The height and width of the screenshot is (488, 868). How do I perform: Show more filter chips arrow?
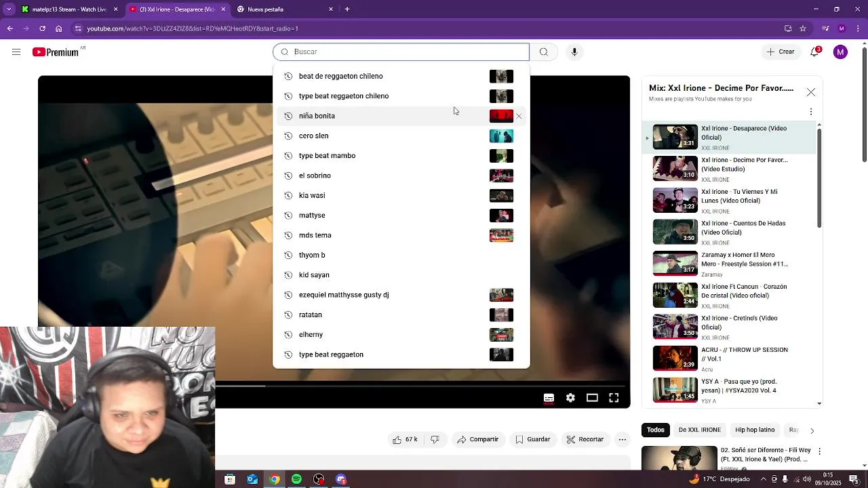812,430
